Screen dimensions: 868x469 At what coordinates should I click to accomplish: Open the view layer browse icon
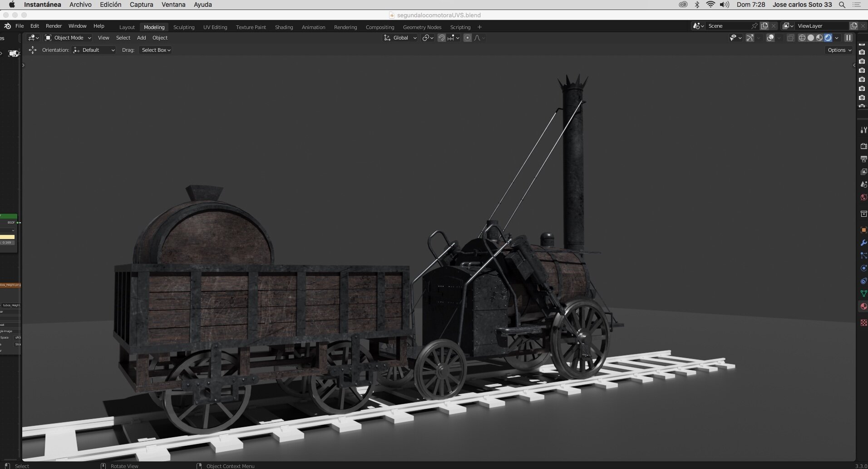[788, 26]
